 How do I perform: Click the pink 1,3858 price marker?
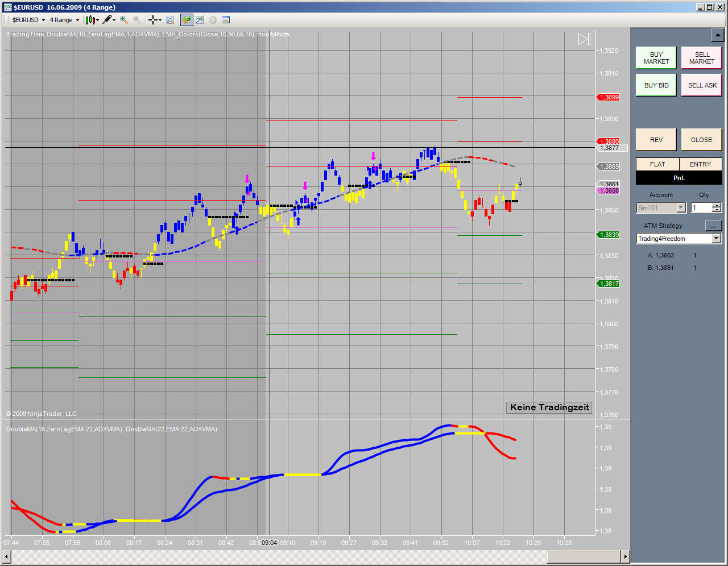[607, 191]
